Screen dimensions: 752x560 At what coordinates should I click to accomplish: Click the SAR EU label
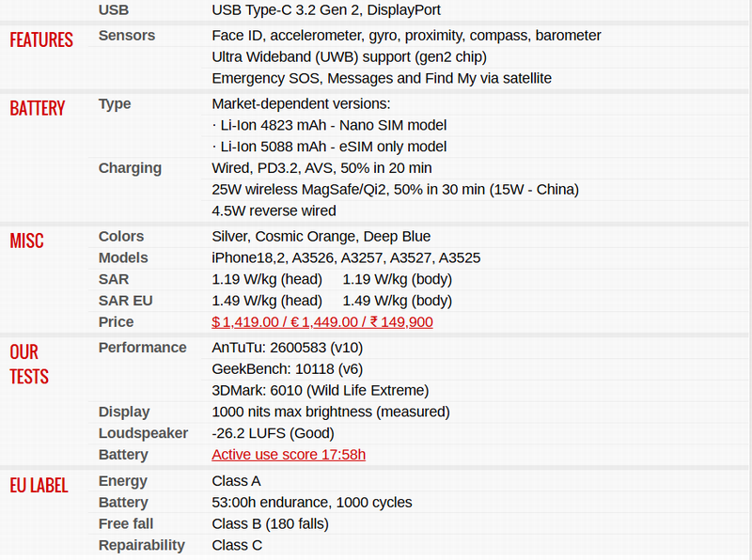[125, 301]
